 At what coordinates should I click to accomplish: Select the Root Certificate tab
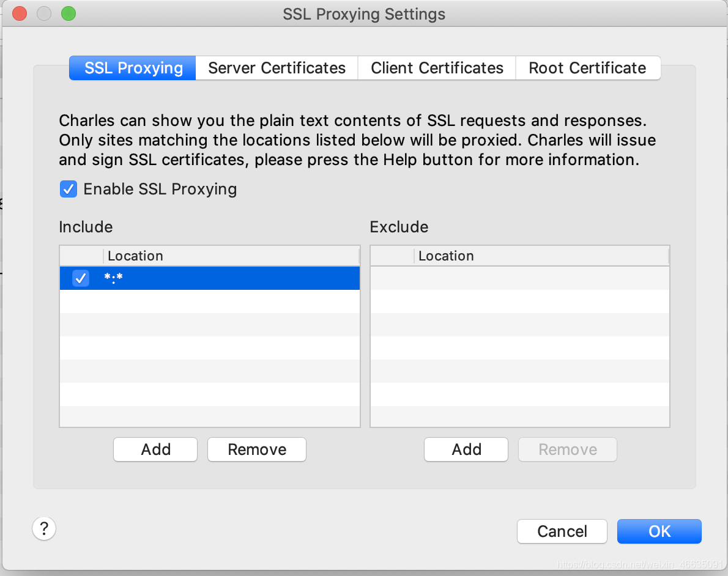pyautogui.click(x=587, y=68)
